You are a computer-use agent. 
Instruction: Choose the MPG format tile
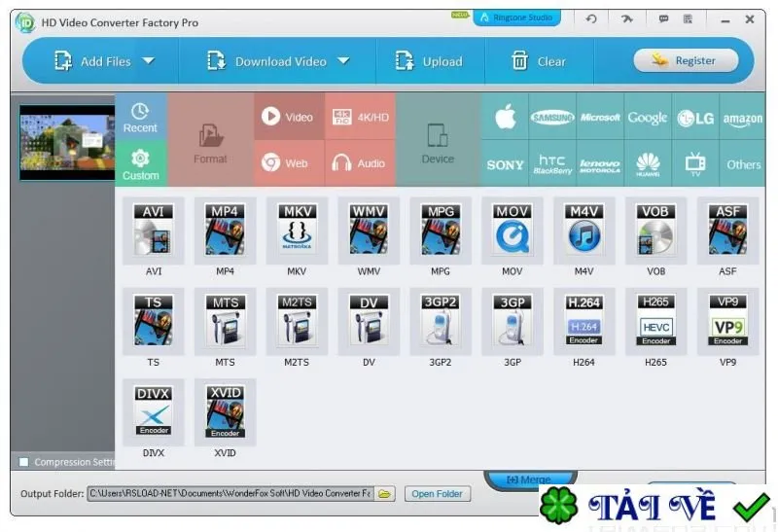pos(441,231)
